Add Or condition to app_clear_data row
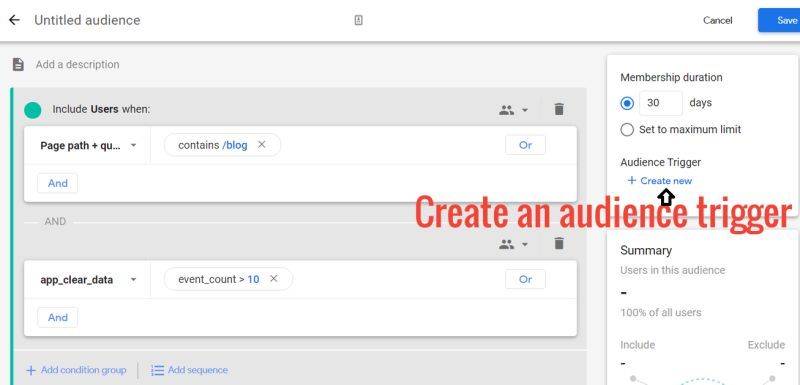This screenshot has height=385, width=800. 525,279
